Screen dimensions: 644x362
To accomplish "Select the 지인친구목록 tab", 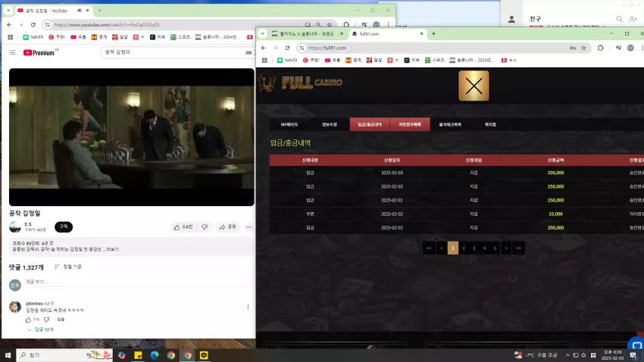I will pyautogui.click(x=410, y=124).
